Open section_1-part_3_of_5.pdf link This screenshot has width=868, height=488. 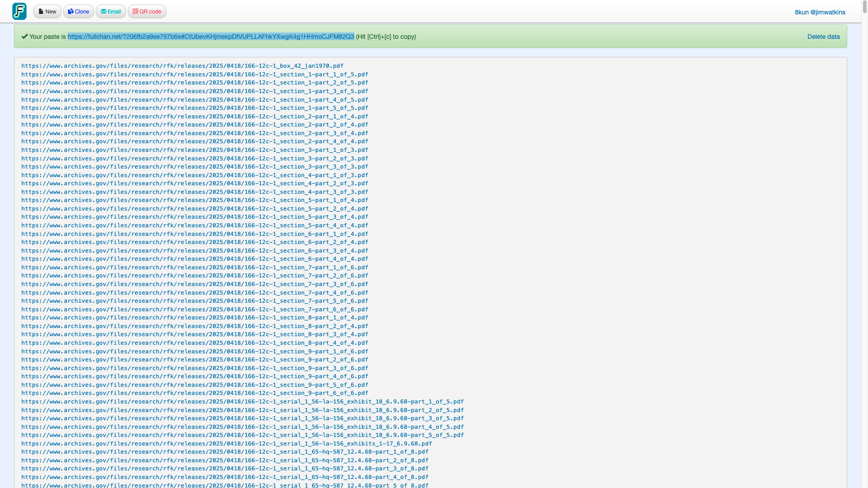[x=195, y=91]
